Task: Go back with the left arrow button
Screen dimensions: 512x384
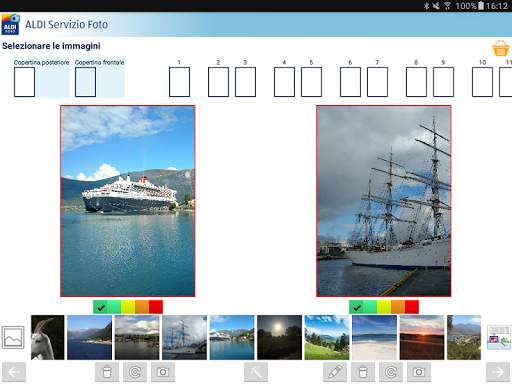Action: click(14, 372)
